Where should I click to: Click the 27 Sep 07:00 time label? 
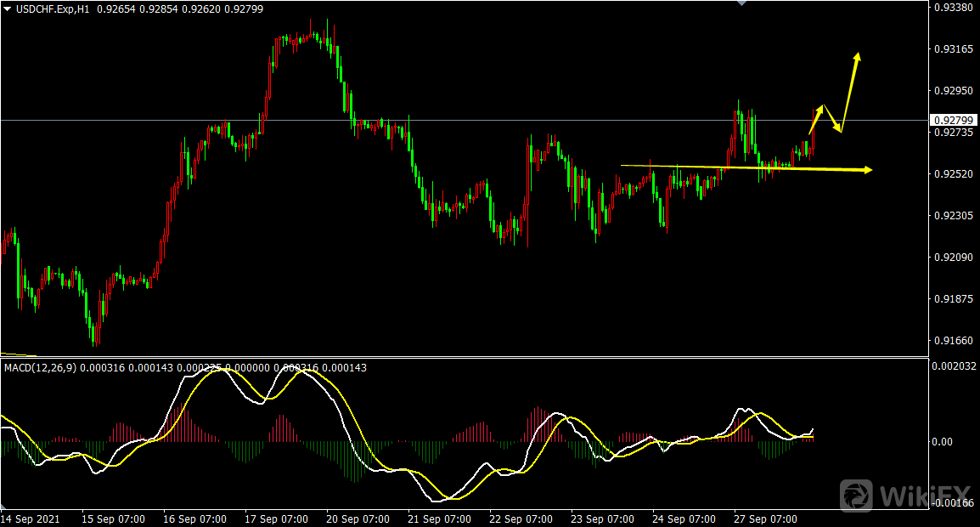pos(765,518)
